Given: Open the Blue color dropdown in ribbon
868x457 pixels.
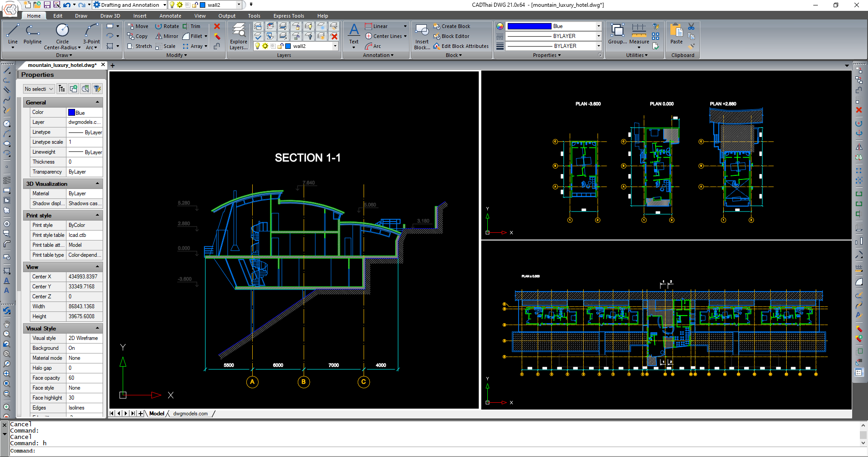Looking at the screenshot, I should [x=599, y=26].
